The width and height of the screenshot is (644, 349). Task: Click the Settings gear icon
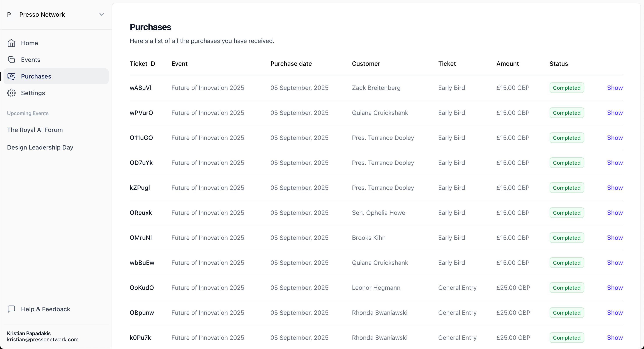11,93
